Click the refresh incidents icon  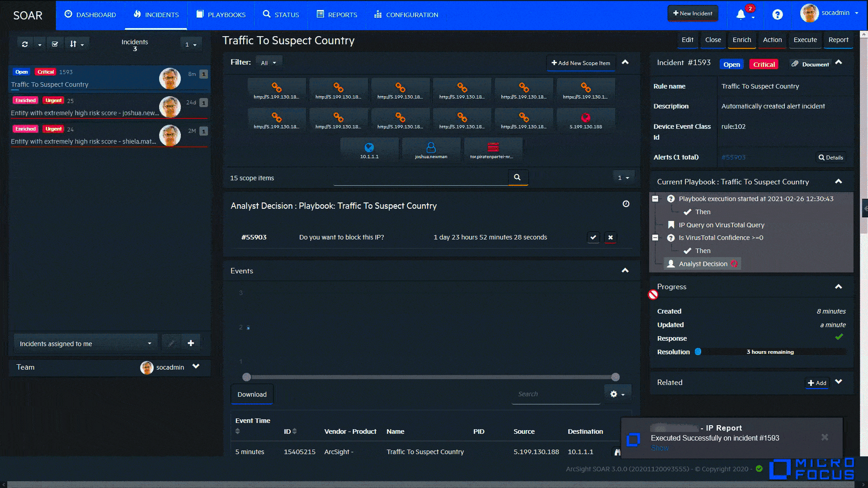coord(25,44)
